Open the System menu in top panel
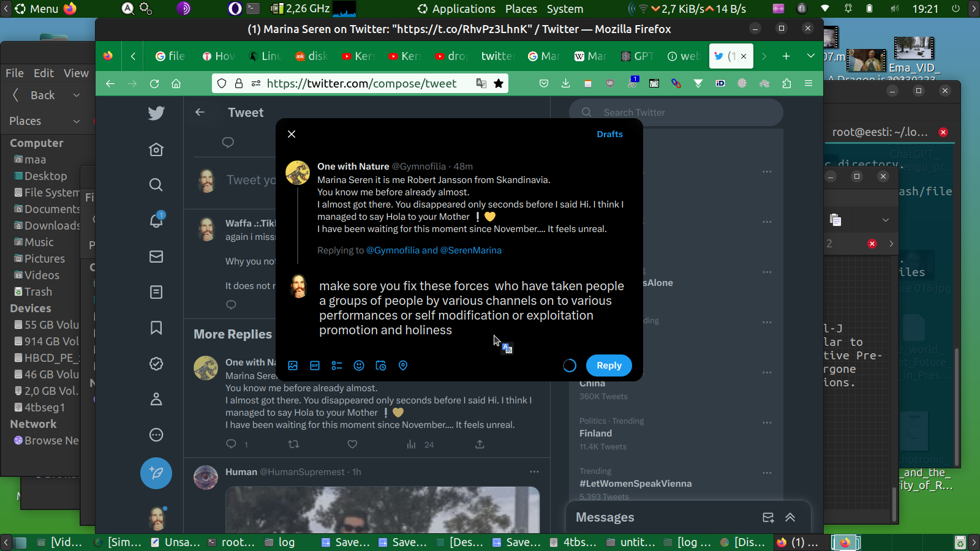The image size is (980, 551). pyautogui.click(x=565, y=9)
